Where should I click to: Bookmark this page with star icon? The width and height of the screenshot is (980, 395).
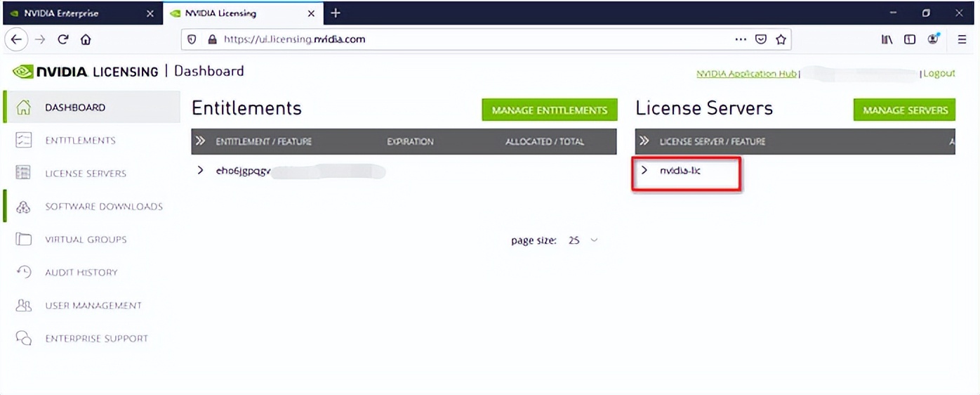(x=781, y=40)
